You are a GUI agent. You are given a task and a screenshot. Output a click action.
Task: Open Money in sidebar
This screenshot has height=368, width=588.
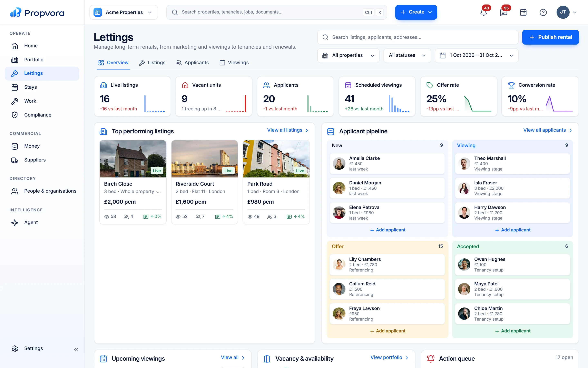click(42, 146)
